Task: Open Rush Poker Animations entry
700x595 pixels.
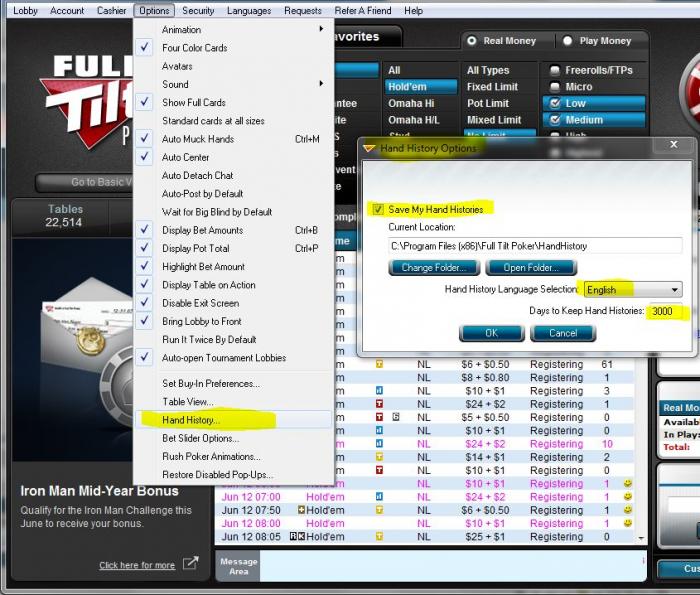Action: (x=234, y=457)
